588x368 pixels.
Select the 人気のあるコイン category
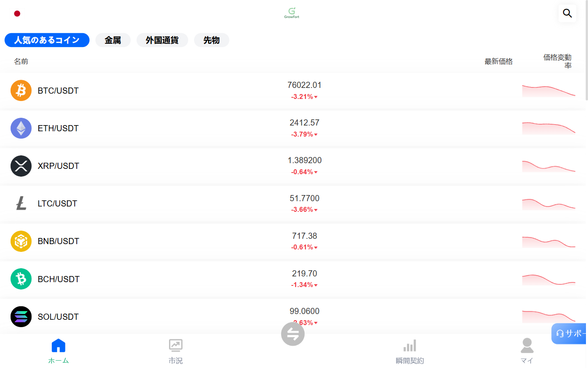[47, 40]
